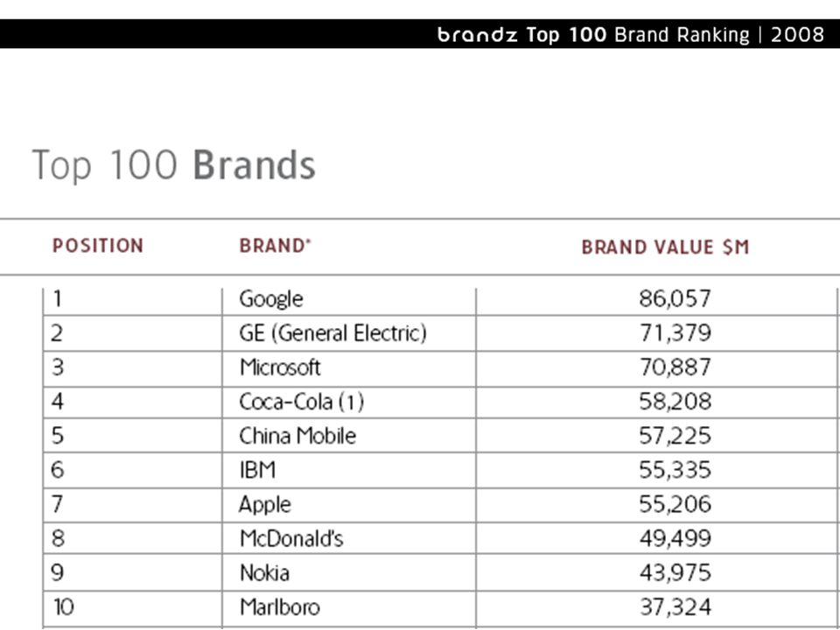Click the BRAND column header
This screenshot has width=840, height=630.
(x=275, y=246)
